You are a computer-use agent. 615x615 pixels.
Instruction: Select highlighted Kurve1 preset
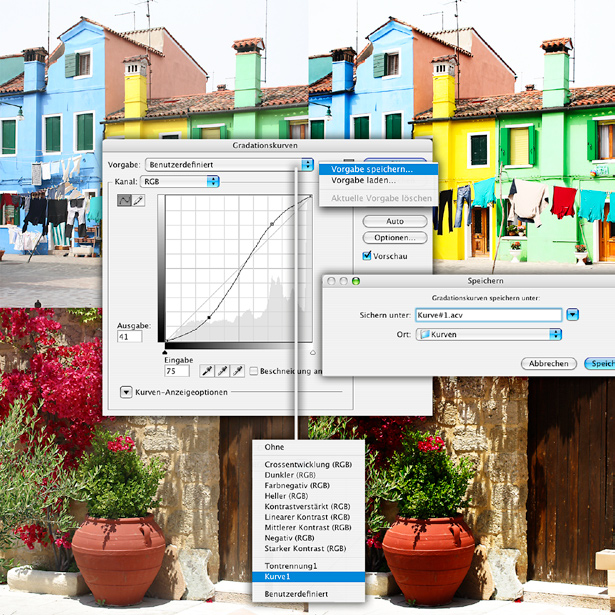pos(308,577)
